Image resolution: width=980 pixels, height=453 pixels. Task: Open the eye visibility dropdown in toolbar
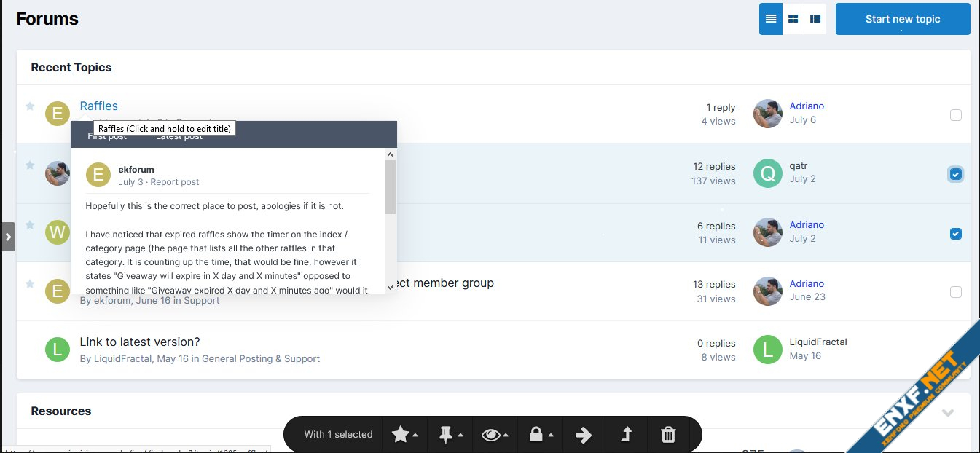(x=495, y=435)
